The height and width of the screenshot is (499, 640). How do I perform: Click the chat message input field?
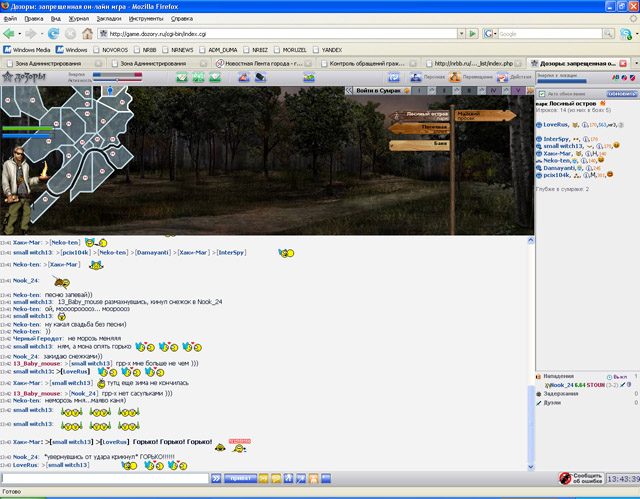pos(105,478)
